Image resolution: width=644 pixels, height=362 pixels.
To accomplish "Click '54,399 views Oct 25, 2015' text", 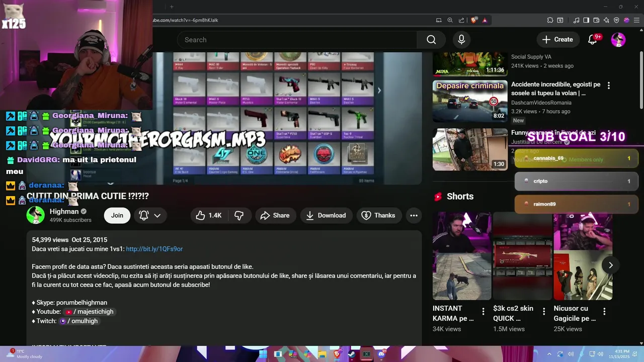I will click(69, 240).
